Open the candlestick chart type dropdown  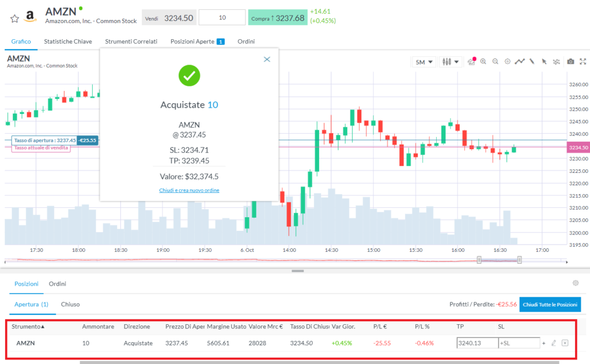point(451,62)
